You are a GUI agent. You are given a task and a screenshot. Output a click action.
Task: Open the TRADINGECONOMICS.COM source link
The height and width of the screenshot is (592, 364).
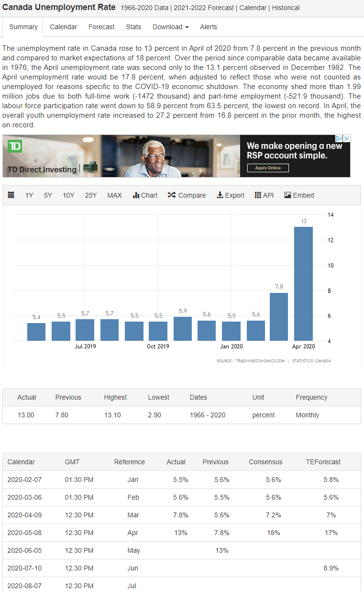260,361
